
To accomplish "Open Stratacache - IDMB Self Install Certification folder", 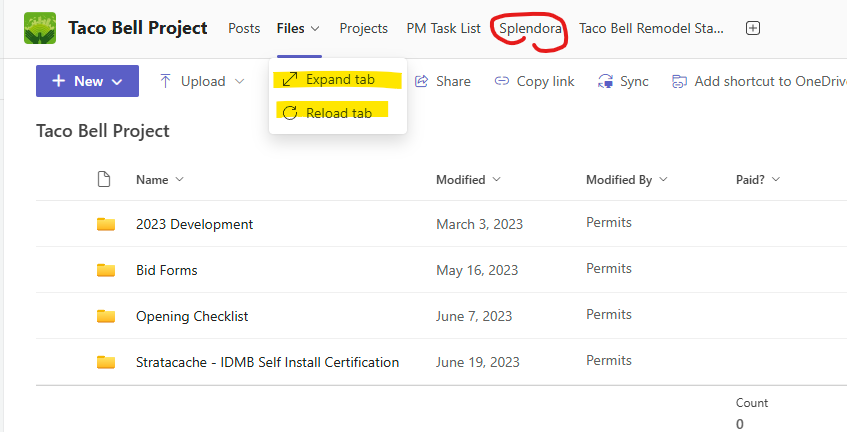I will (267, 362).
